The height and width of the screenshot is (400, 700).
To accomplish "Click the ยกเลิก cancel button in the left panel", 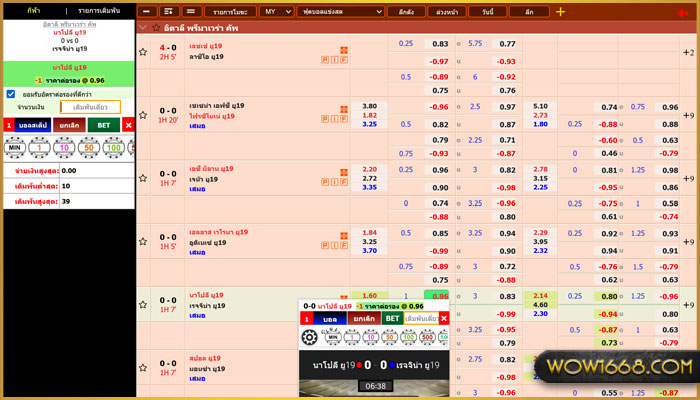I will pos(69,125).
